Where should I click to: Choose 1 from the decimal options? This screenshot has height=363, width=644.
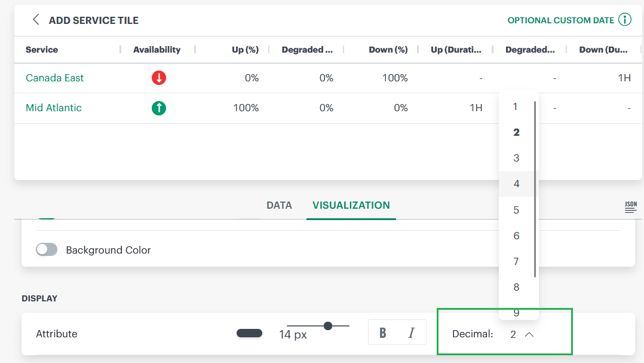pyautogui.click(x=516, y=106)
